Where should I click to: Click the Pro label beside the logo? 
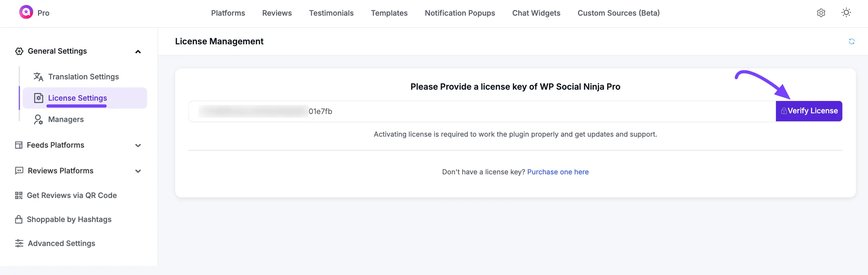43,13
